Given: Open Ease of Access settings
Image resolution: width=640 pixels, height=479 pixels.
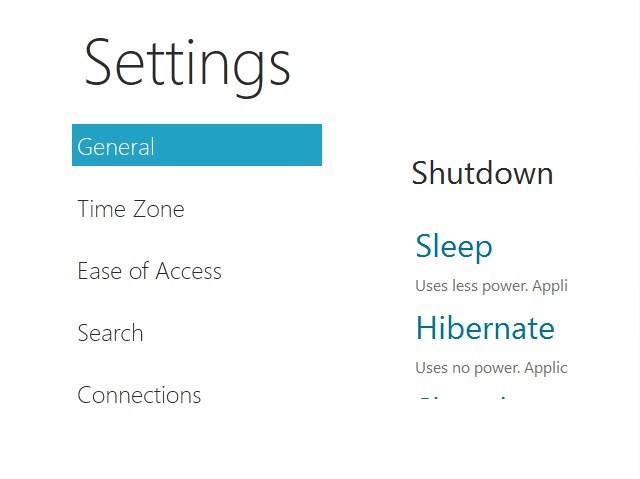Looking at the screenshot, I should [x=149, y=271].
